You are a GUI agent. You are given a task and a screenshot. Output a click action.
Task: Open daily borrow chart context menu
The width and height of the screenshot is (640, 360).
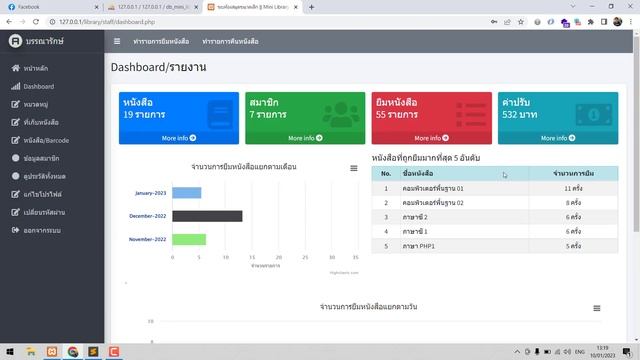[x=597, y=308]
